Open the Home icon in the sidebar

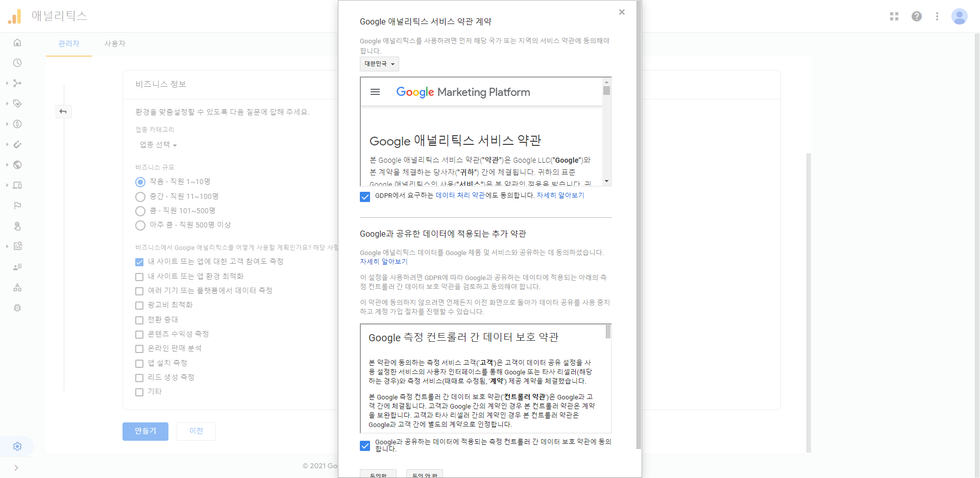click(17, 42)
